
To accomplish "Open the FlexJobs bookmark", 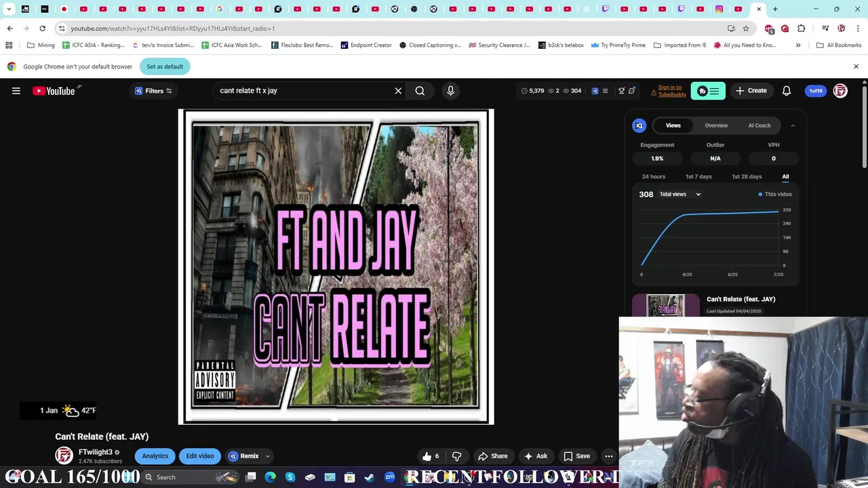I will pyautogui.click(x=302, y=45).
